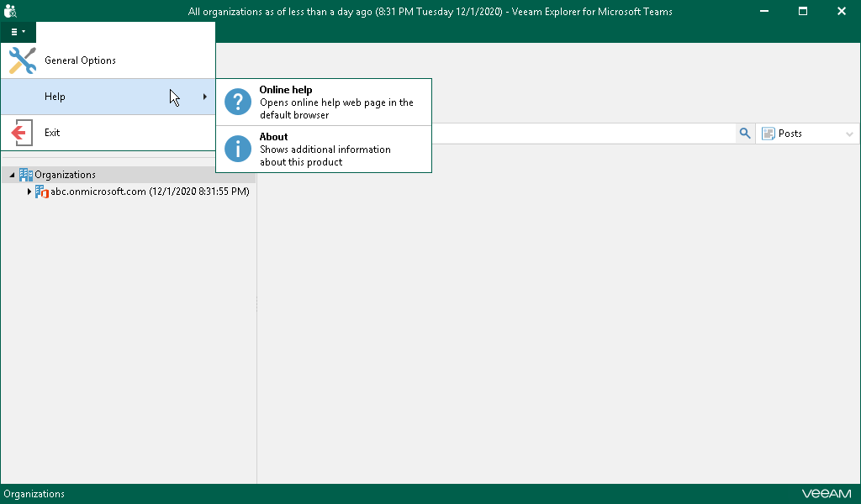The height and width of the screenshot is (504, 861).
Task: Click the Posts icon in dropdown
Action: tap(769, 134)
